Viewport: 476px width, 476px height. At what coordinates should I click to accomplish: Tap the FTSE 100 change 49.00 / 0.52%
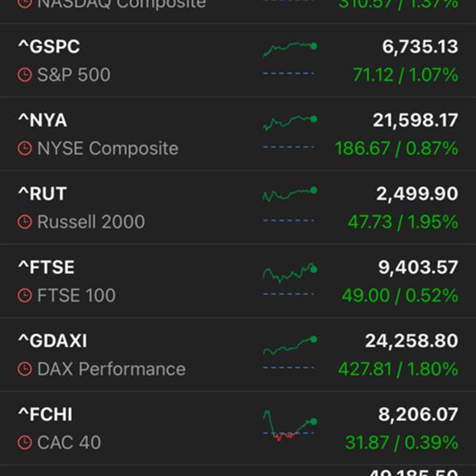point(400,296)
